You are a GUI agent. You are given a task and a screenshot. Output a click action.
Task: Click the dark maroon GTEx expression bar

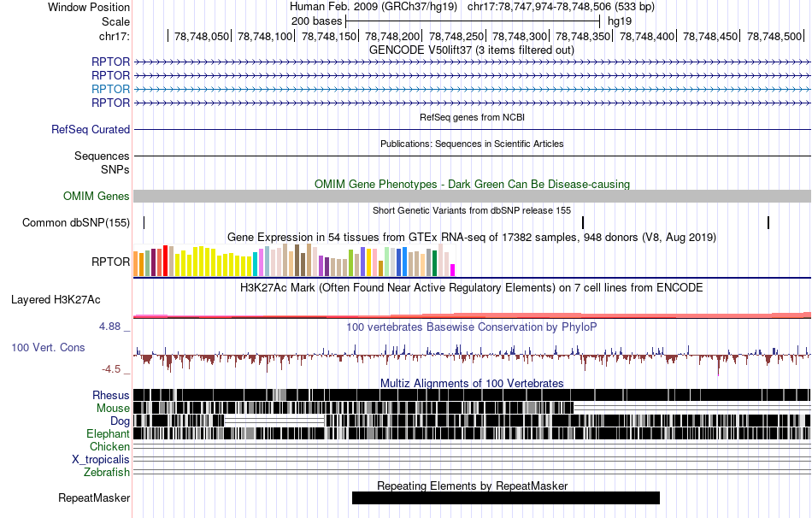[x=153, y=262]
